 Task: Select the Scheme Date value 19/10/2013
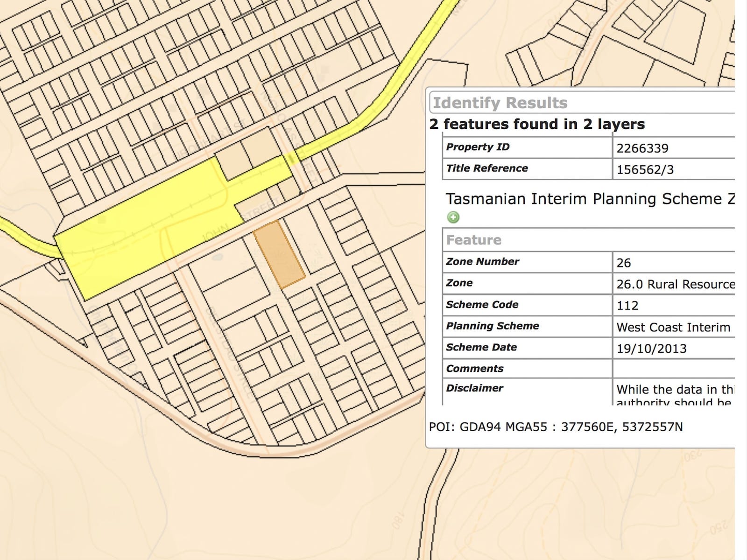652,349
